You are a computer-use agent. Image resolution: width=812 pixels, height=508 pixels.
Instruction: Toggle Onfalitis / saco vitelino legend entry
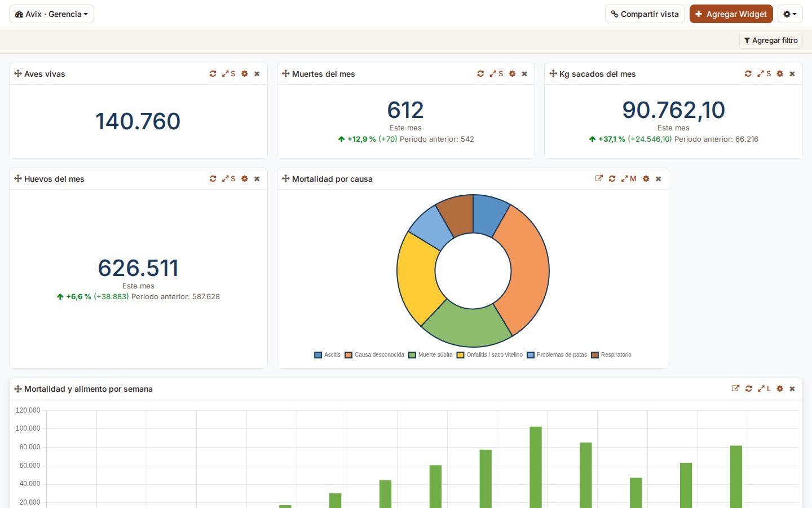coord(490,355)
